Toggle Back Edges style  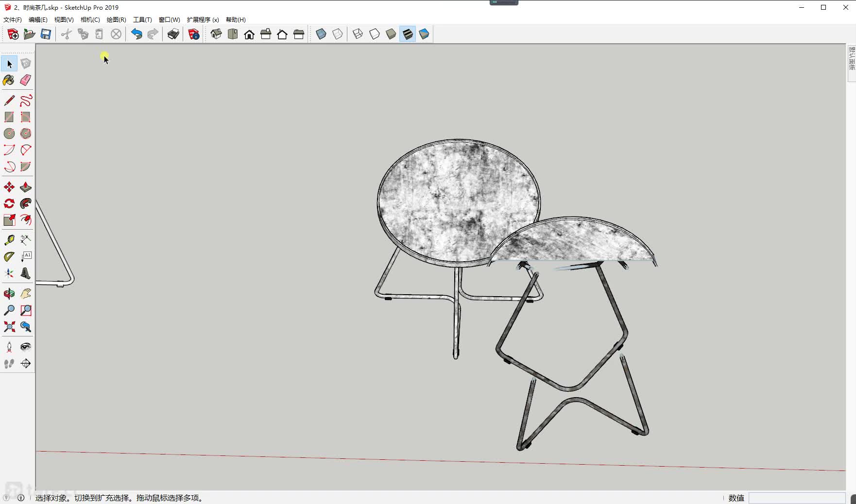pos(338,34)
